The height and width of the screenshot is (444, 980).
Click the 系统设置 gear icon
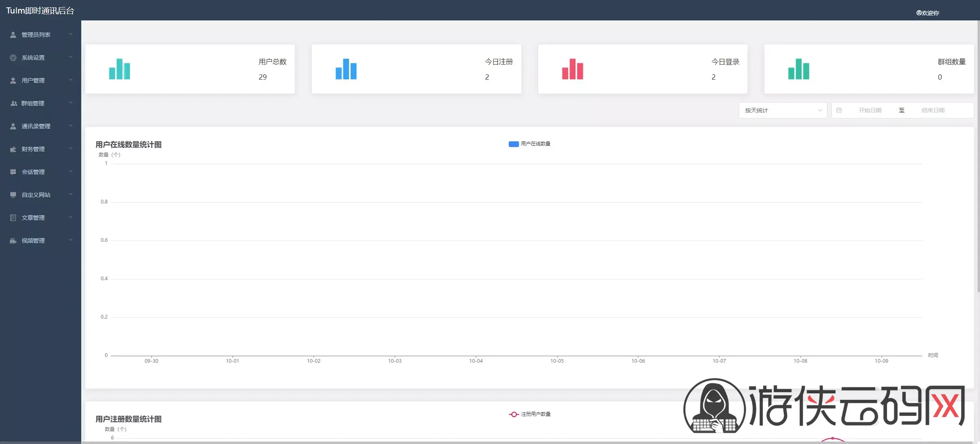point(13,58)
